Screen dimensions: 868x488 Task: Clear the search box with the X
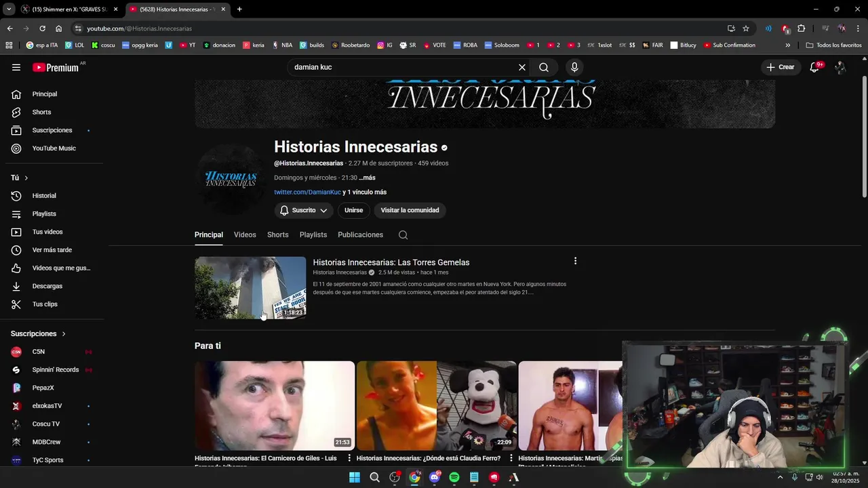522,67
